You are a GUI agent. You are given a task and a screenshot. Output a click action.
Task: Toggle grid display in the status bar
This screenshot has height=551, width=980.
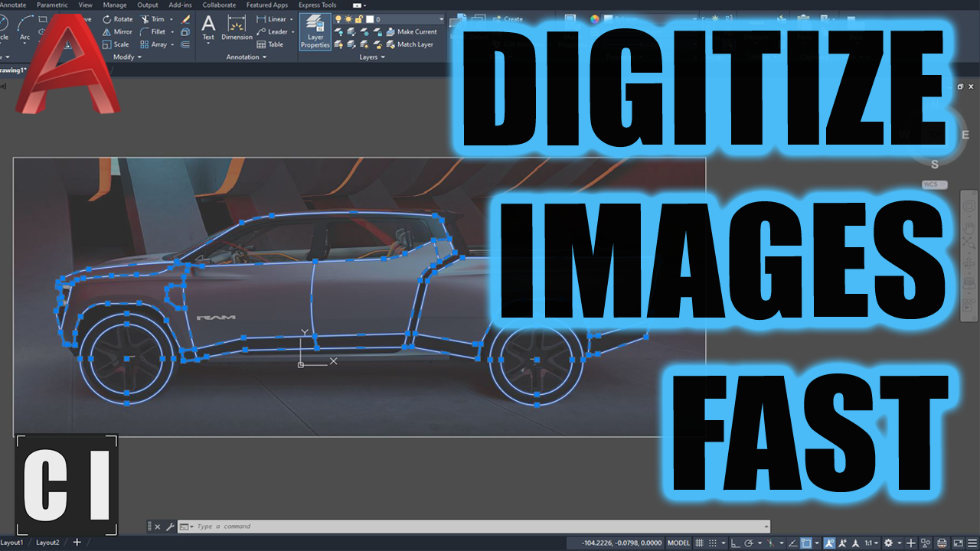click(699, 543)
